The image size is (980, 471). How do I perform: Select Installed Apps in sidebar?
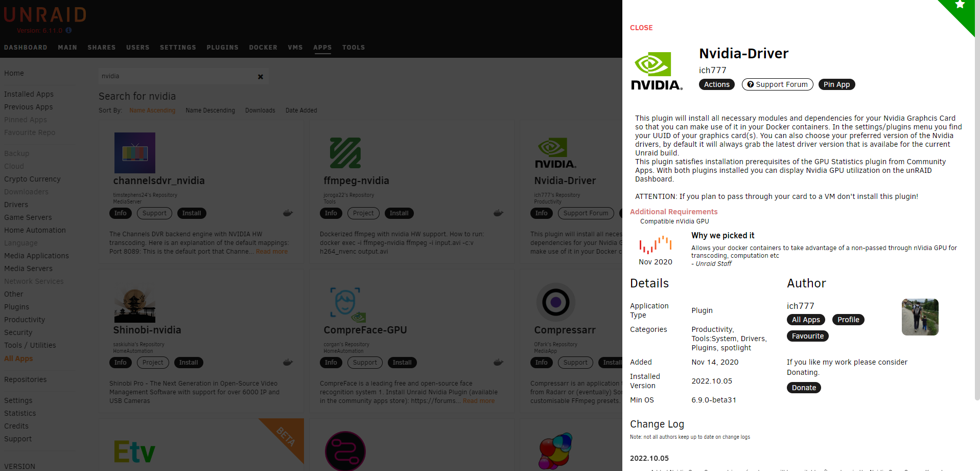(x=29, y=94)
